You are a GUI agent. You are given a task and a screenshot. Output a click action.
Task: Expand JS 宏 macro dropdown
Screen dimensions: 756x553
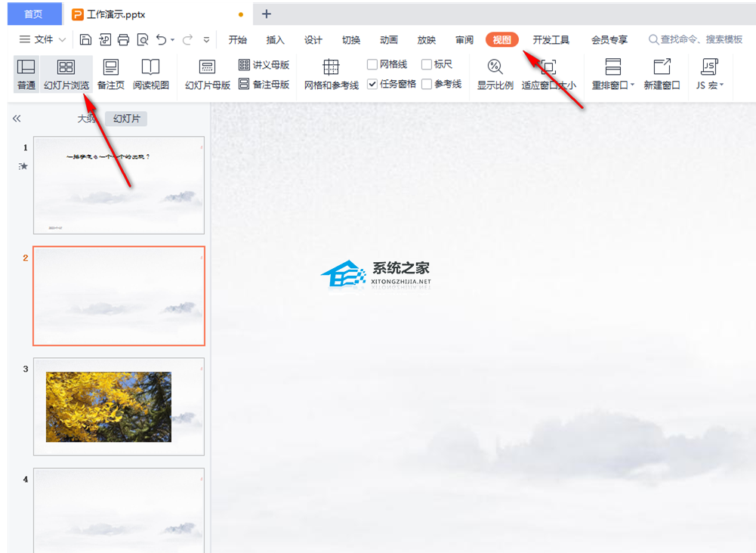[x=722, y=85]
